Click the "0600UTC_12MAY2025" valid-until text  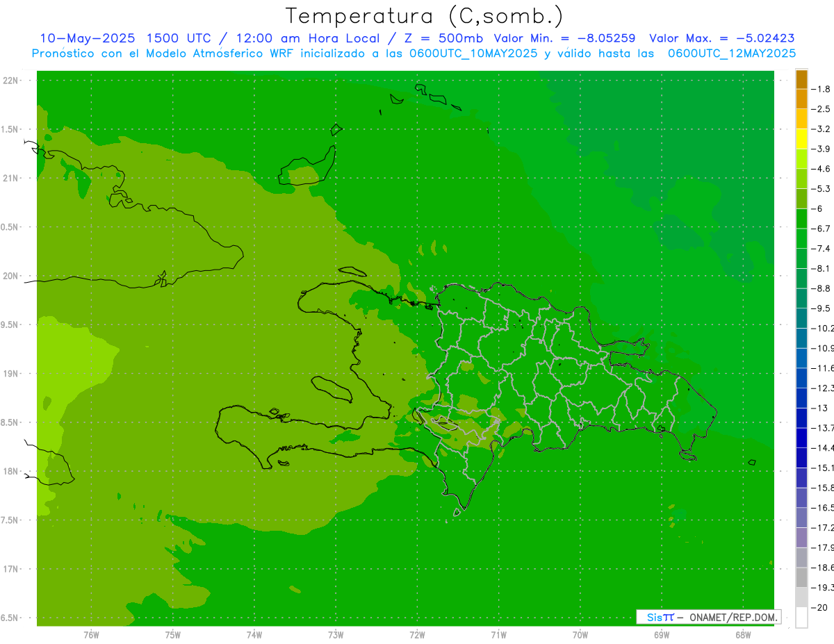tap(732, 53)
